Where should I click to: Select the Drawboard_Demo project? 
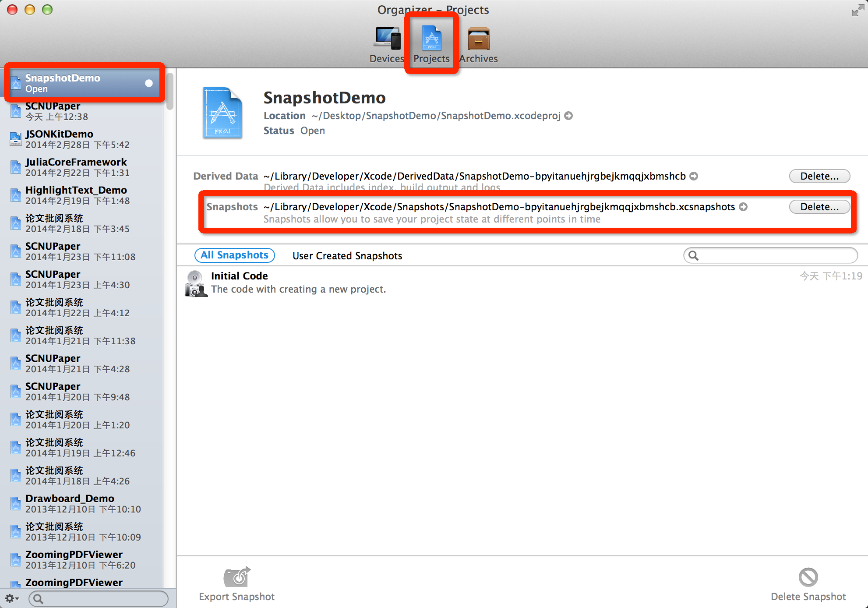82,504
